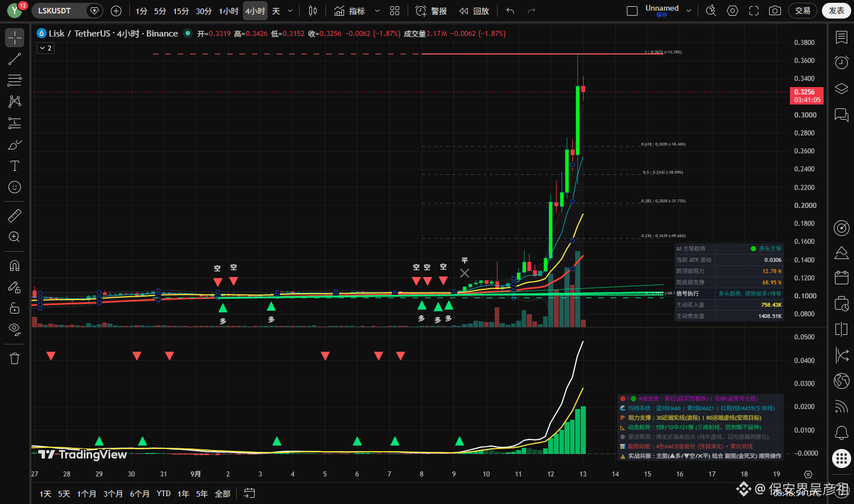This screenshot has height=504, width=854.
Task: Toggle lock all drawings padlock
Action: (15, 308)
